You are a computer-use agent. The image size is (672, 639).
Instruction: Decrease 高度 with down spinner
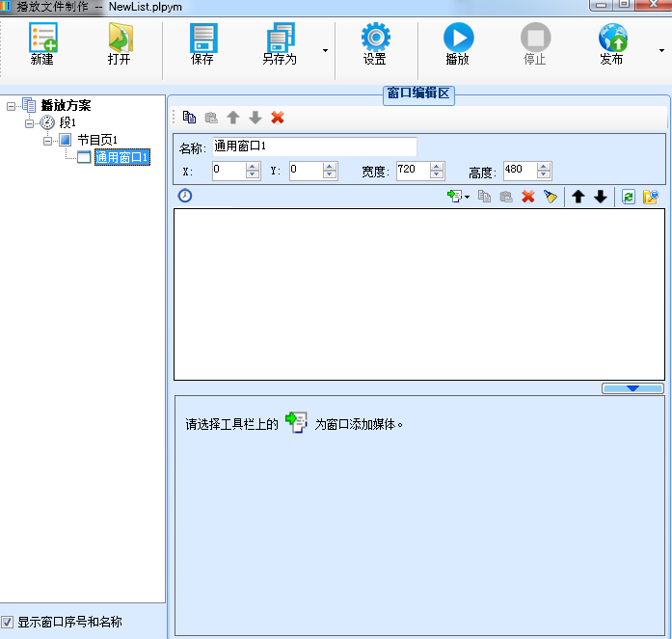544,174
